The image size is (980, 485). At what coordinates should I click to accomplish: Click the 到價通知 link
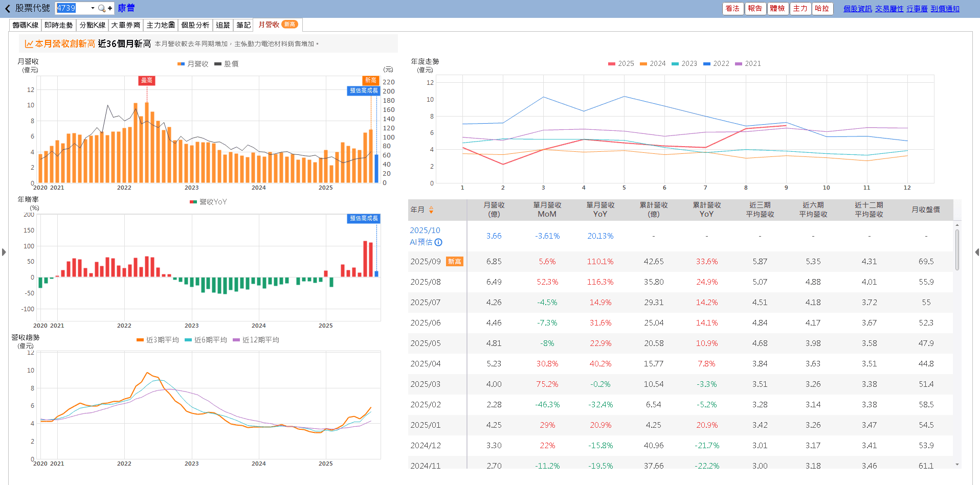coord(945,9)
